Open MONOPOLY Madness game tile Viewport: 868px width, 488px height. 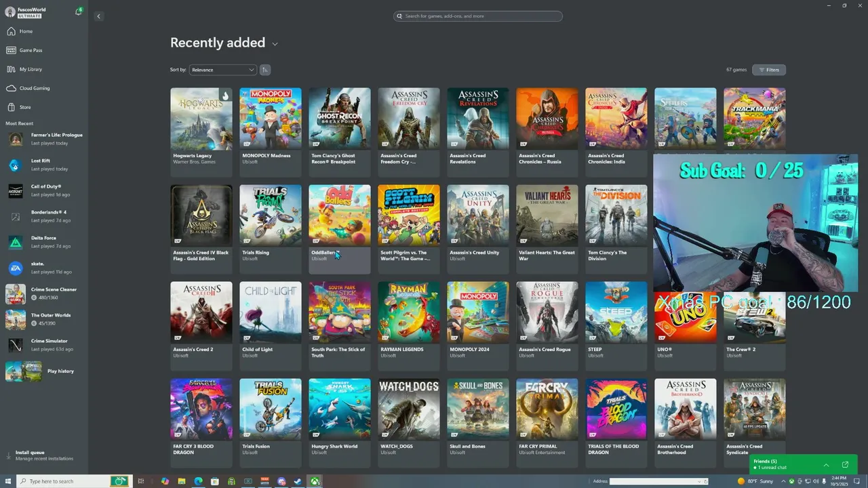tap(271, 132)
